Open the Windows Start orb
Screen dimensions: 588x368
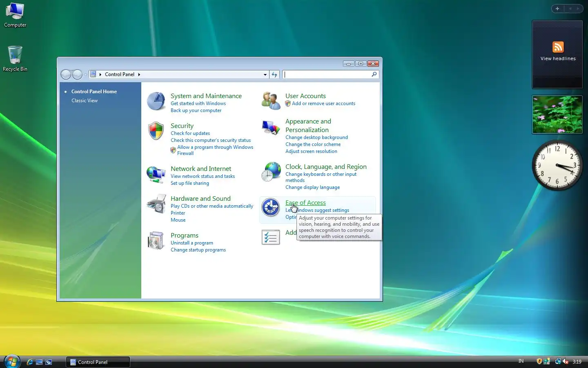click(12, 361)
